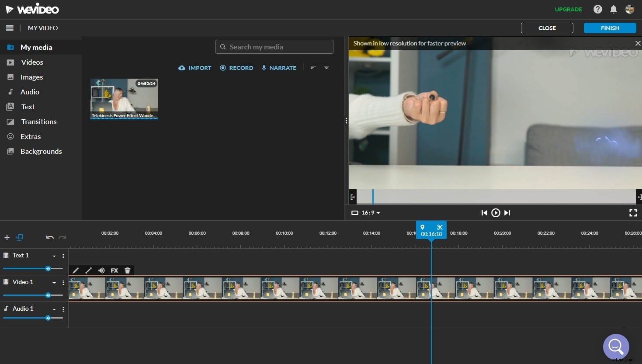This screenshot has height=364, width=642.
Task: Click the FINISH button
Action: [610, 28]
